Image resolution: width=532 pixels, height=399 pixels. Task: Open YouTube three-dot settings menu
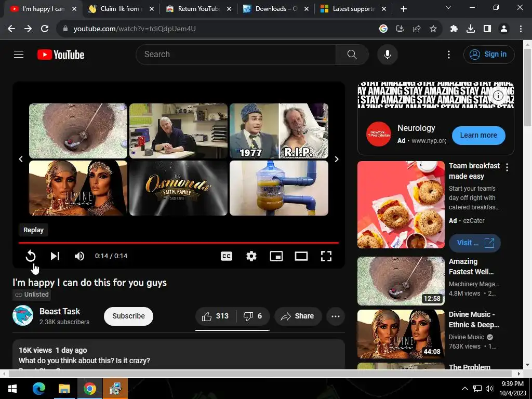[x=449, y=54]
